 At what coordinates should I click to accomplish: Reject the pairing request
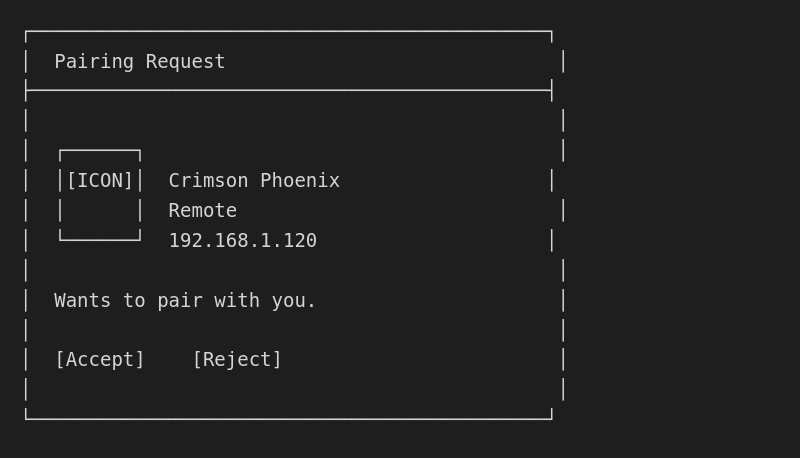237,360
